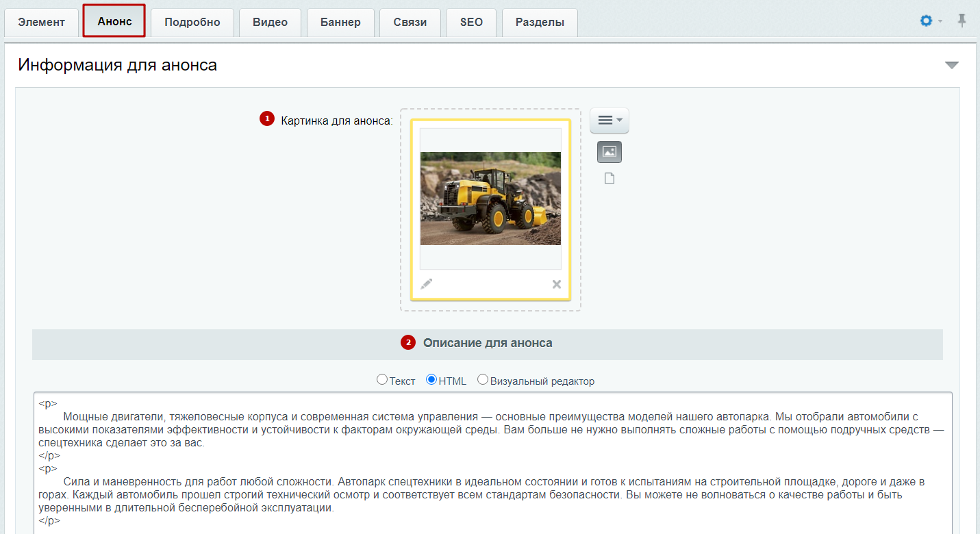
Task: Collapse the Информация для анонса section
Action: click(951, 66)
